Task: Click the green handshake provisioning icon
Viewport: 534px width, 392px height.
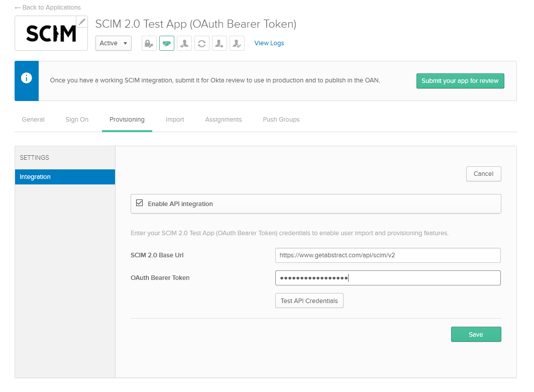Action: tap(167, 44)
